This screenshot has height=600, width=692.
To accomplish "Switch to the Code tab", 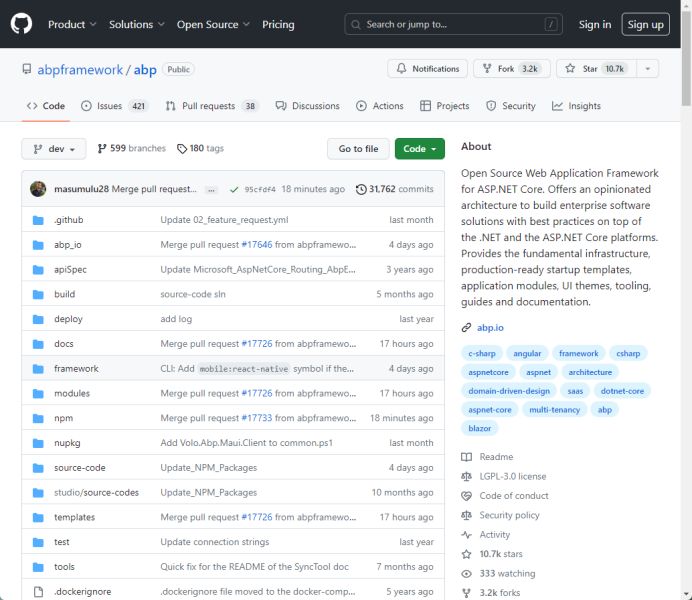I will [46, 106].
